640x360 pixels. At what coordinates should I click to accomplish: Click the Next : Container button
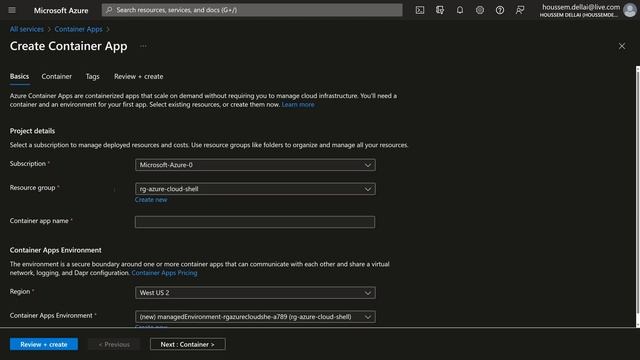pyautogui.click(x=187, y=344)
